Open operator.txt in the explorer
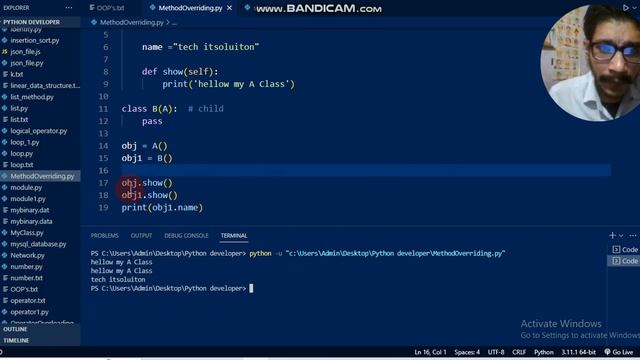Screen dimensions: 640x360 pyautogui.click(x=28, y=301)
